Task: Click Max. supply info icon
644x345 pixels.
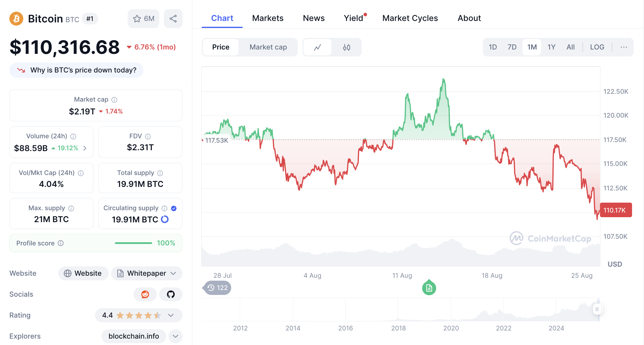Action: (71, 208)
